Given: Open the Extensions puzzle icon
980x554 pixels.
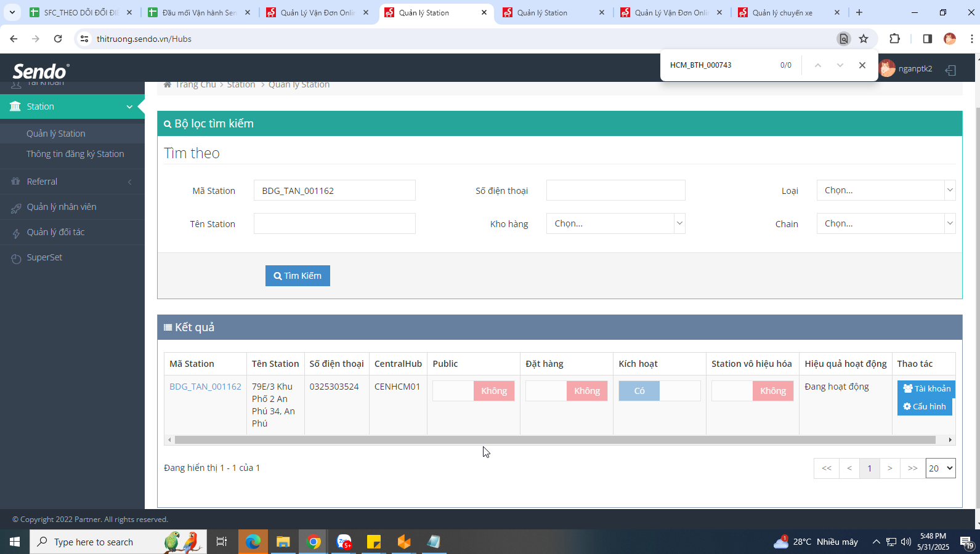Looking at the screenshot, I should pos(895,39).
